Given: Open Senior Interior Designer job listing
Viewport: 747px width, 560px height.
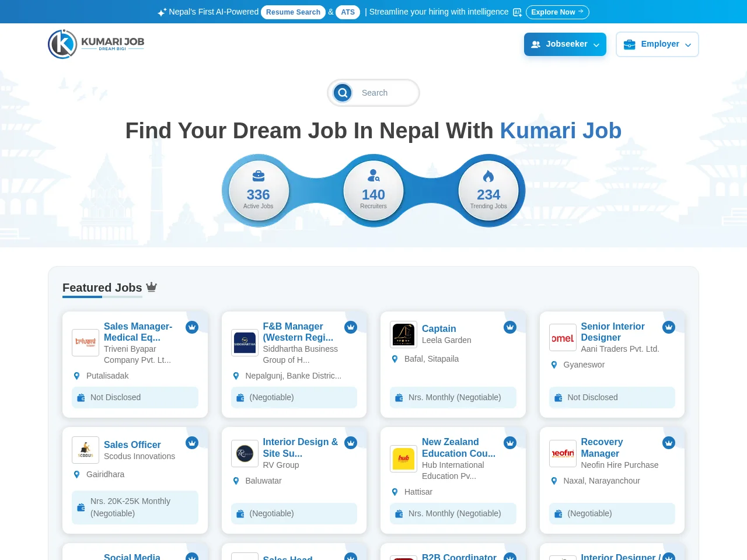Looking at the screenshot, I should [613, 332].
